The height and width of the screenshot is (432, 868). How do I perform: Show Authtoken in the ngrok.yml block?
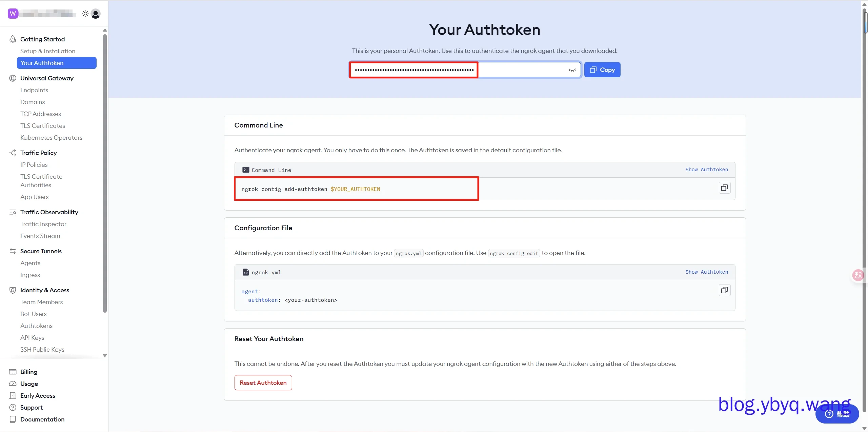706,272
